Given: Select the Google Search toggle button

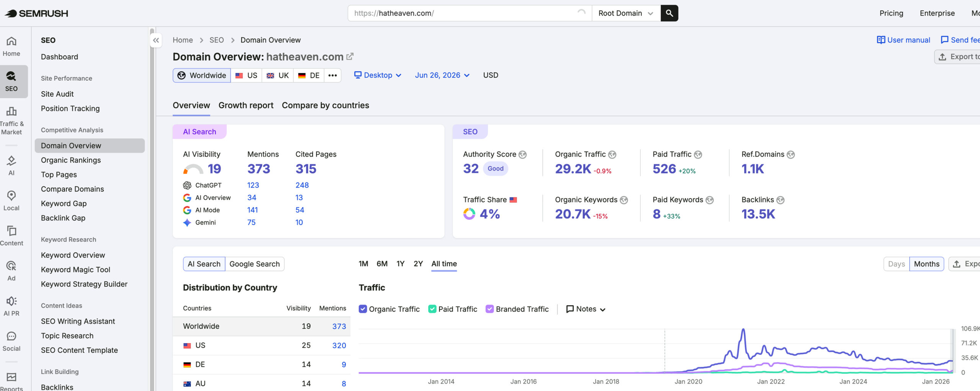Looking at the screenshot, I should (x=255, y=264).
